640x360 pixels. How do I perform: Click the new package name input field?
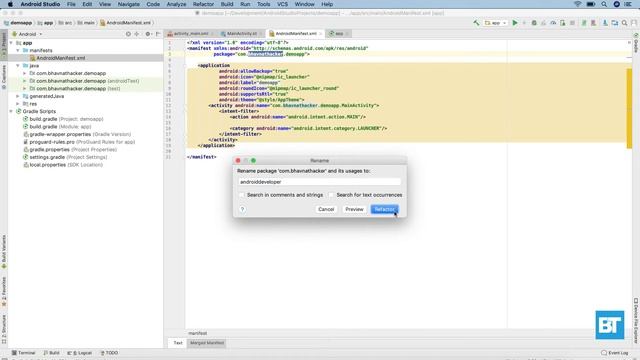point(320,182)
